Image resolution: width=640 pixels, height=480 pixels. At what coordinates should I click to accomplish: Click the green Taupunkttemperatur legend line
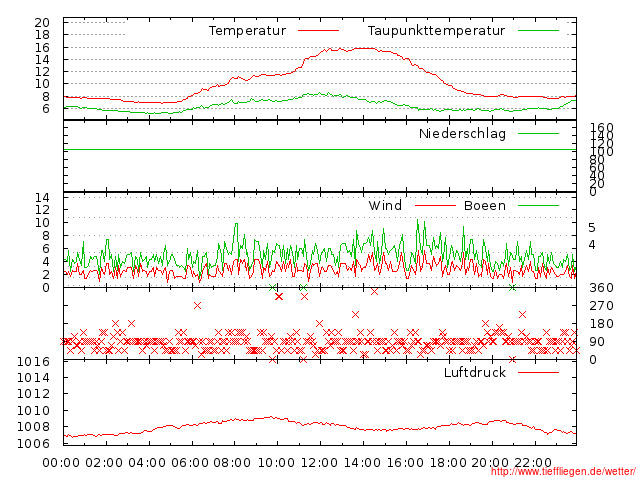click(538, 31)
